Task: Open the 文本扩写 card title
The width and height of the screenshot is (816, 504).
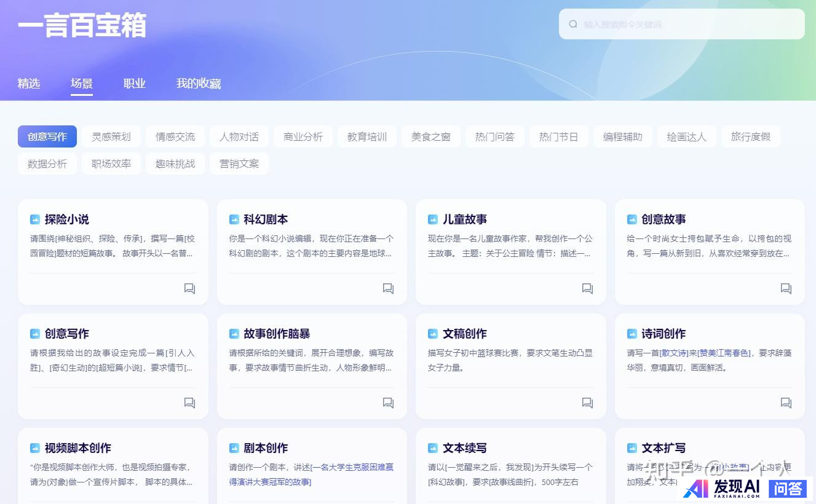Action: pyautogui.click(x=664, y=448)
